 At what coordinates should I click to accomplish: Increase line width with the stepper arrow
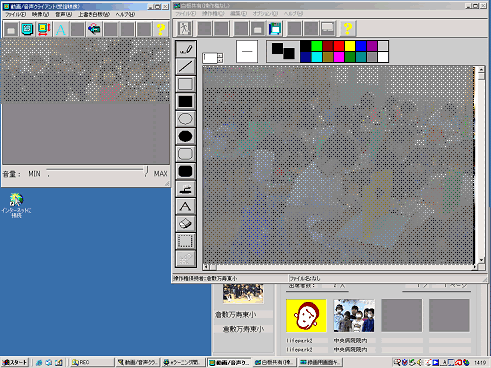pyautogui.click(x=220, y=55)
